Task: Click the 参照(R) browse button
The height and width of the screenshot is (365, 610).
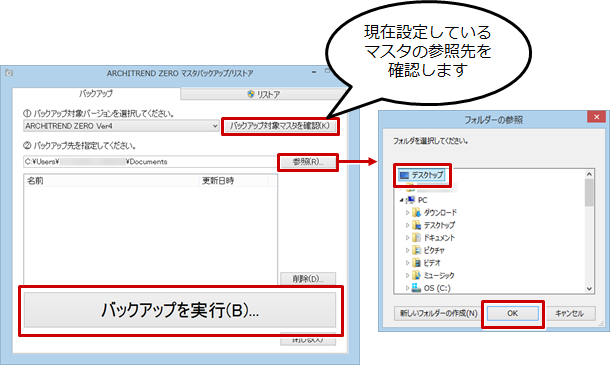Action: click(308, 162)
